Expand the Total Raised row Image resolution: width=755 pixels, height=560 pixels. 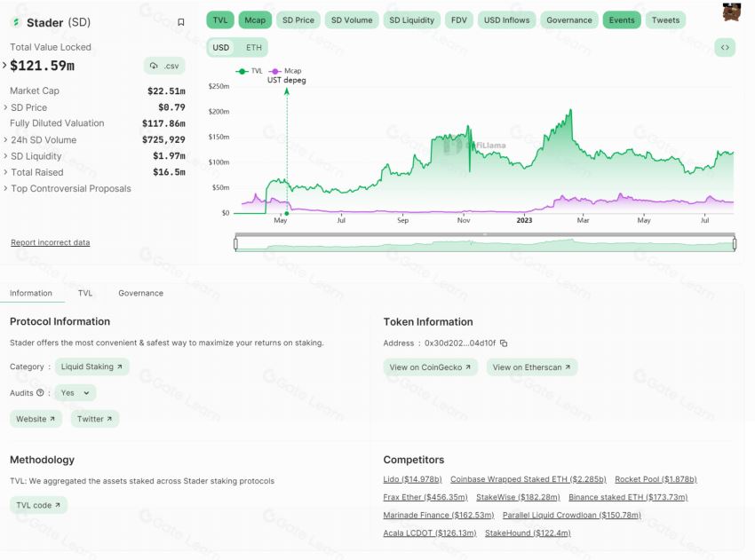(5, 172)
